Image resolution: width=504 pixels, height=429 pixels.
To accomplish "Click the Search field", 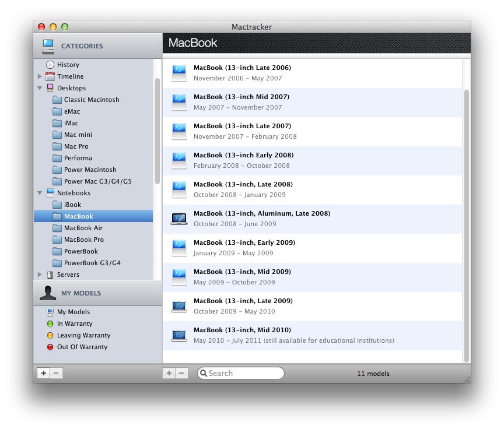I will click(241, 373).
